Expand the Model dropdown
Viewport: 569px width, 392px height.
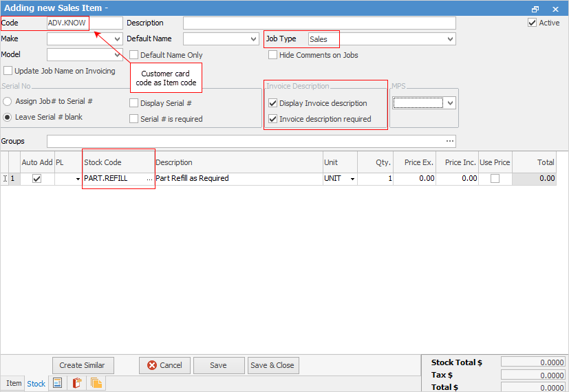118,55
